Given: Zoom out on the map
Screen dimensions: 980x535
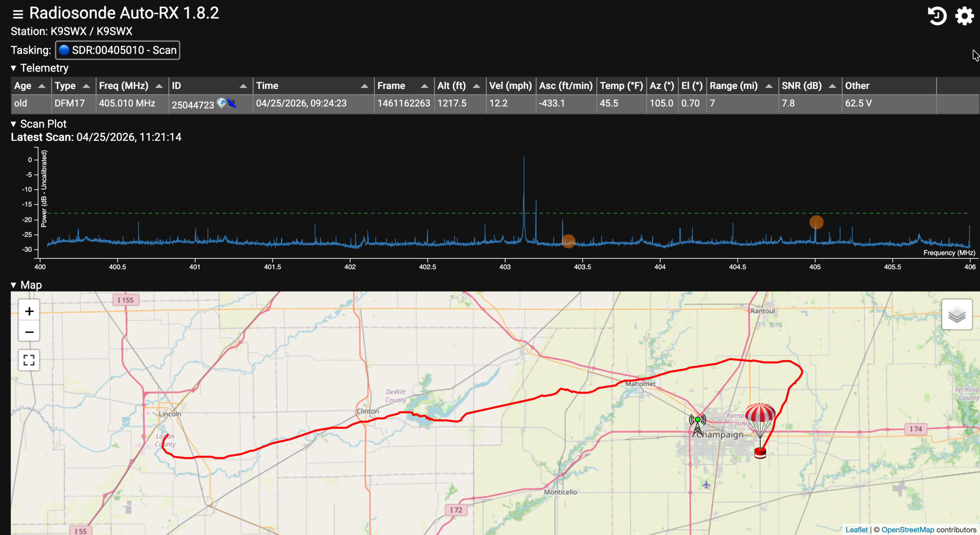Looking at the screenshot, I should click(x=29, y=332).
